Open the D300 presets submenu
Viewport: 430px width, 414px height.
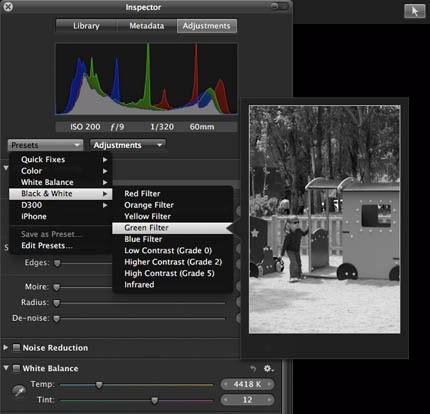[x=61, y=205]
